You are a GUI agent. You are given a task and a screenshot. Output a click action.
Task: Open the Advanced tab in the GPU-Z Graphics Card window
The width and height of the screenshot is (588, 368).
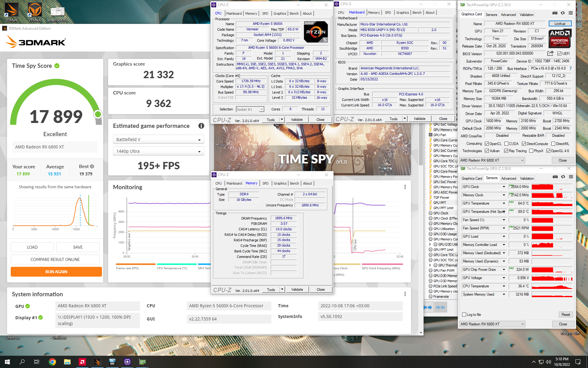(508, 14)
